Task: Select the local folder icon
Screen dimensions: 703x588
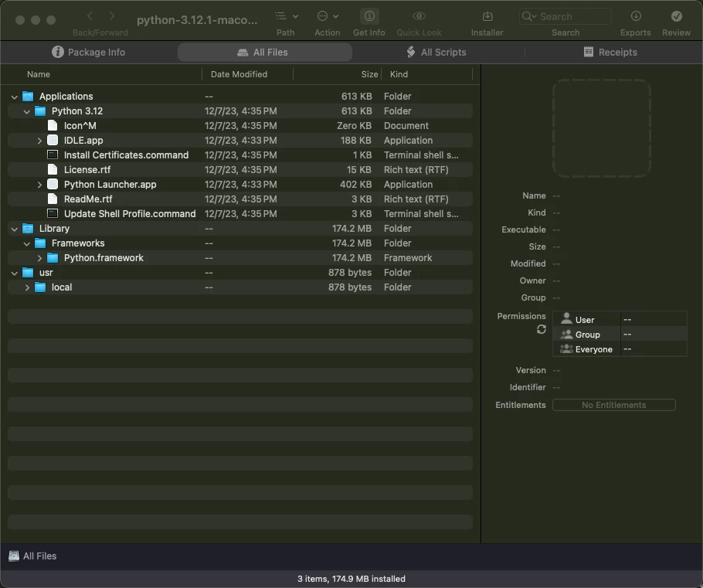Action: click(40, 287)
